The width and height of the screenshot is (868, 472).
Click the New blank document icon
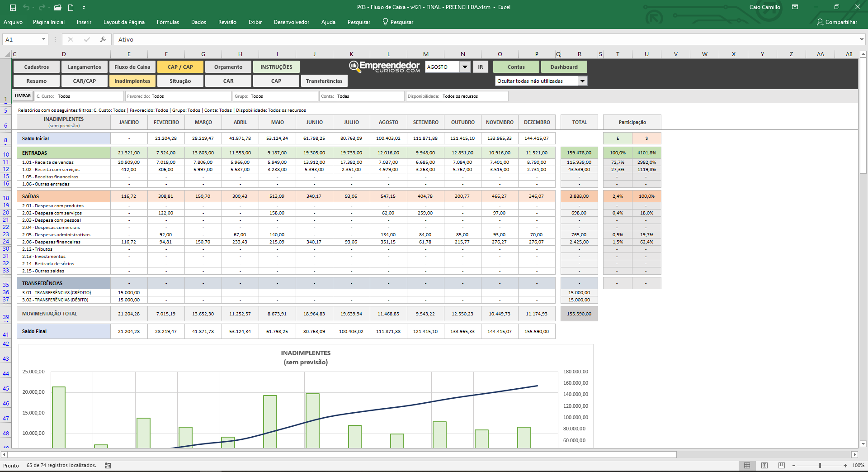click(x=71, y=7)
